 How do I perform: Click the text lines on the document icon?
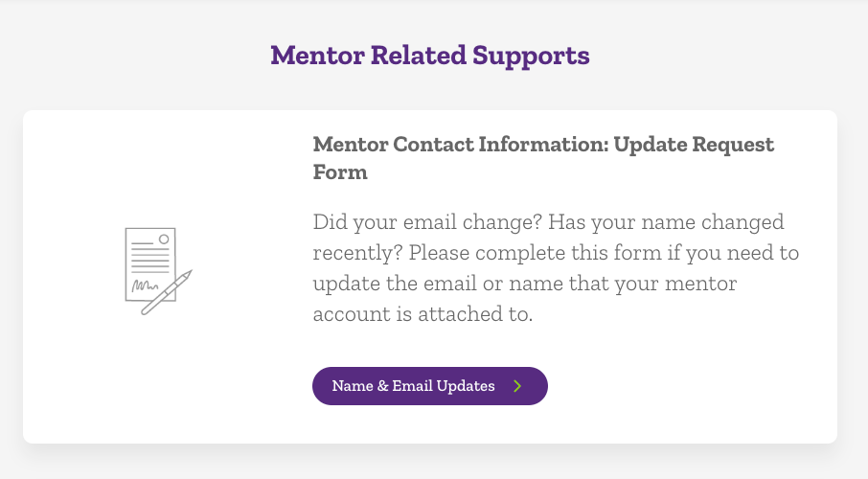pos(148,259)
